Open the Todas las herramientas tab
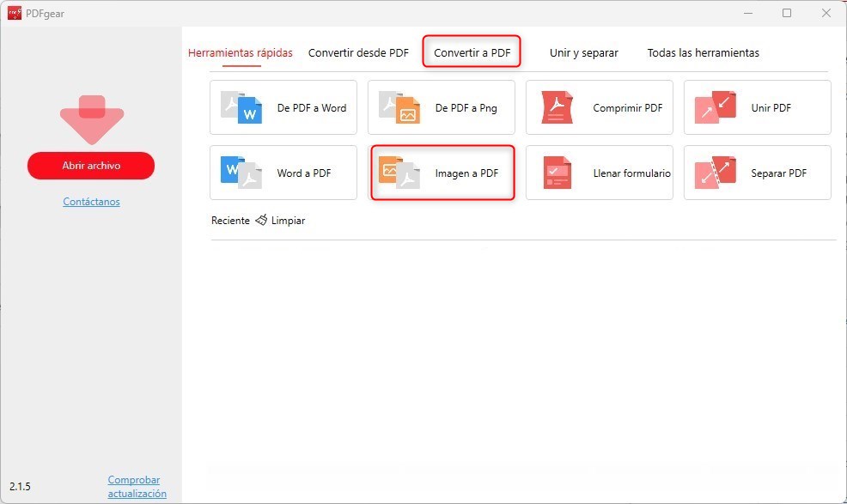Image resolution: width=847 pixels, height=504 pixels. (x=703, y=52)
